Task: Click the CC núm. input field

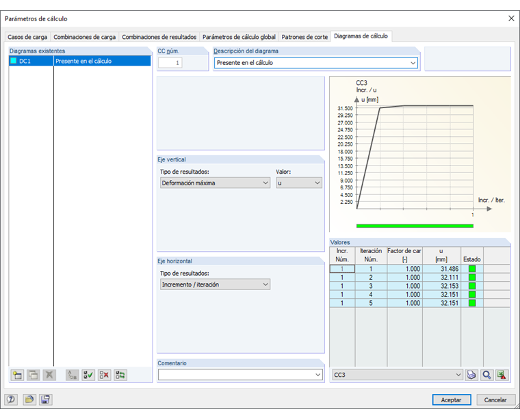Action: 170,63
